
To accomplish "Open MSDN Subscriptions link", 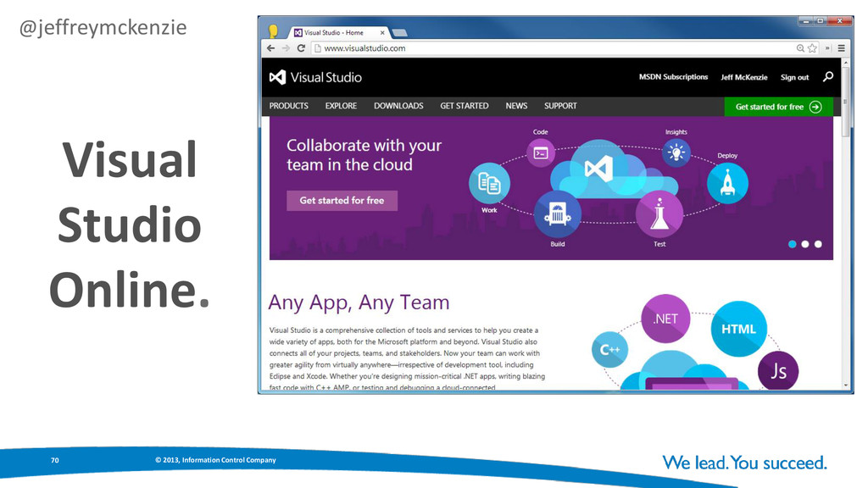I will coord(673,77).
